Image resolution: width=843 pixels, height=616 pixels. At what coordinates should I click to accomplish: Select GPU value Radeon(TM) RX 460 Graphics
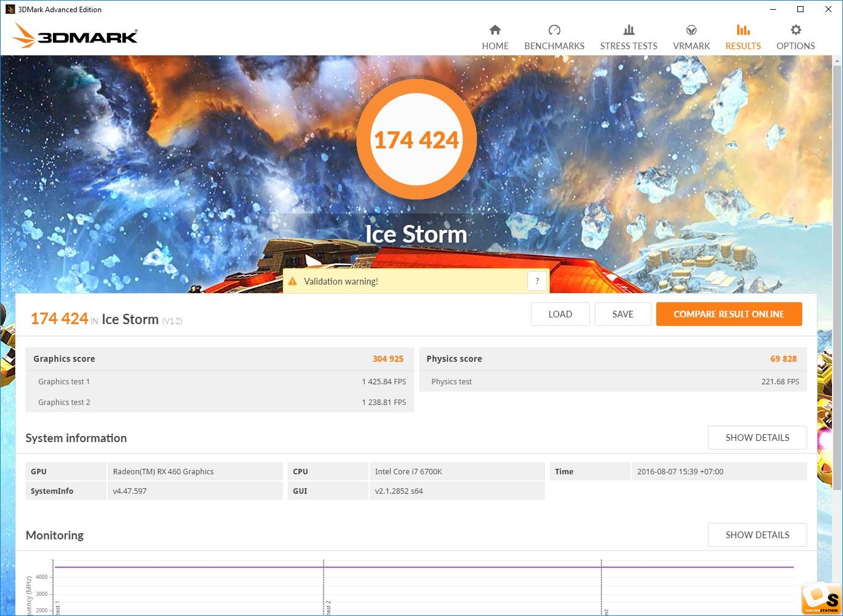(164, 472)
